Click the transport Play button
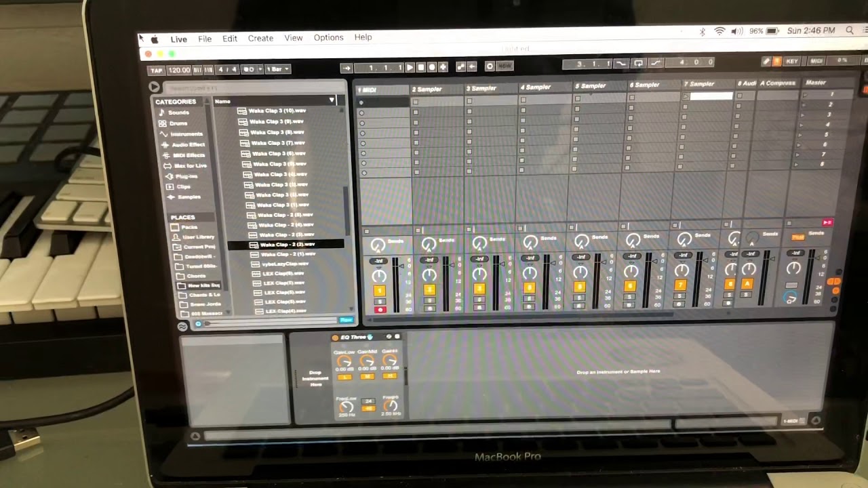 point(409,67)
